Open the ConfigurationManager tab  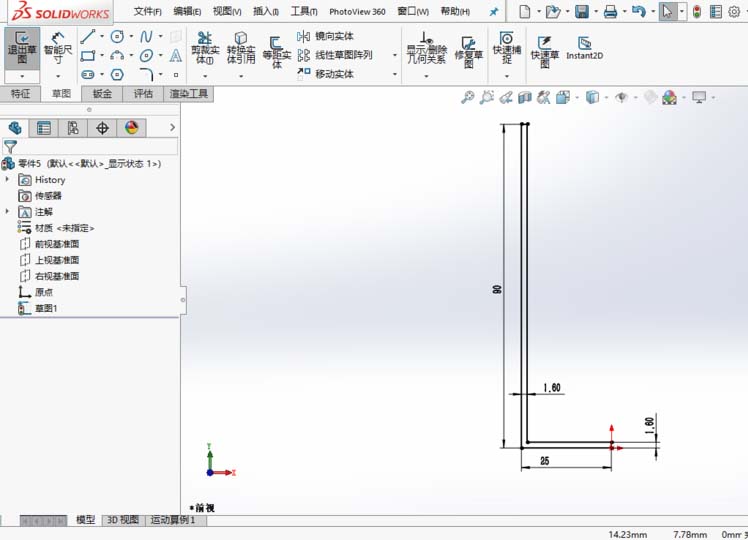73,128
